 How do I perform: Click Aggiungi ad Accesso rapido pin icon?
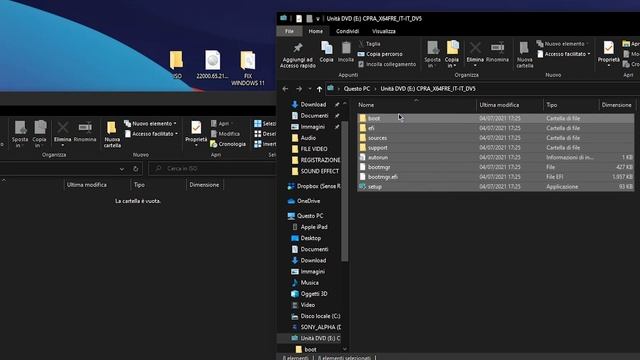tap(298, 48)
